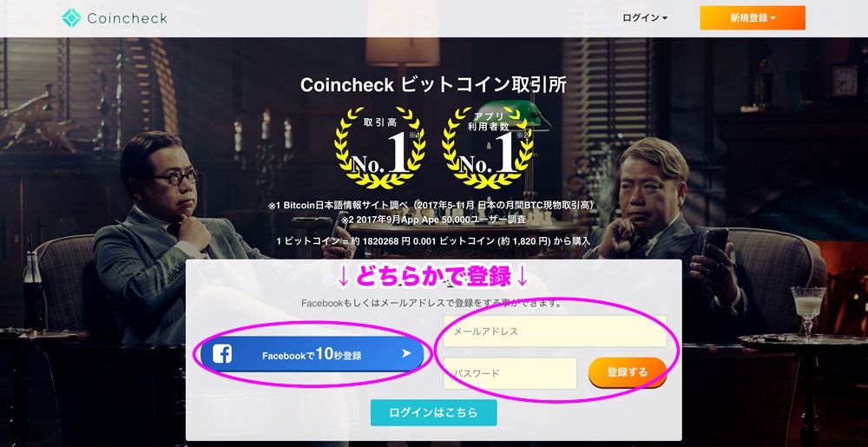The image size is (868, 447).
Task: Click the teal ログインはこちら button
Action: pos(433,412)
